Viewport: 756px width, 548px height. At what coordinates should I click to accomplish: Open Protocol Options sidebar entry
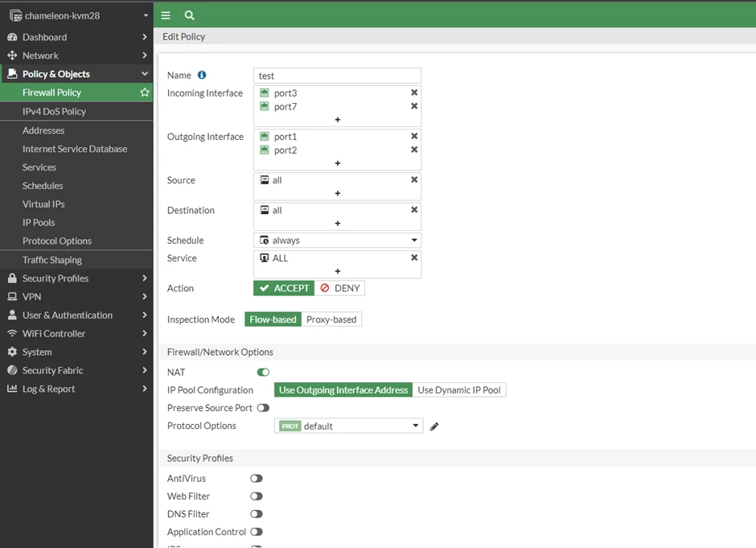[76, 241]
